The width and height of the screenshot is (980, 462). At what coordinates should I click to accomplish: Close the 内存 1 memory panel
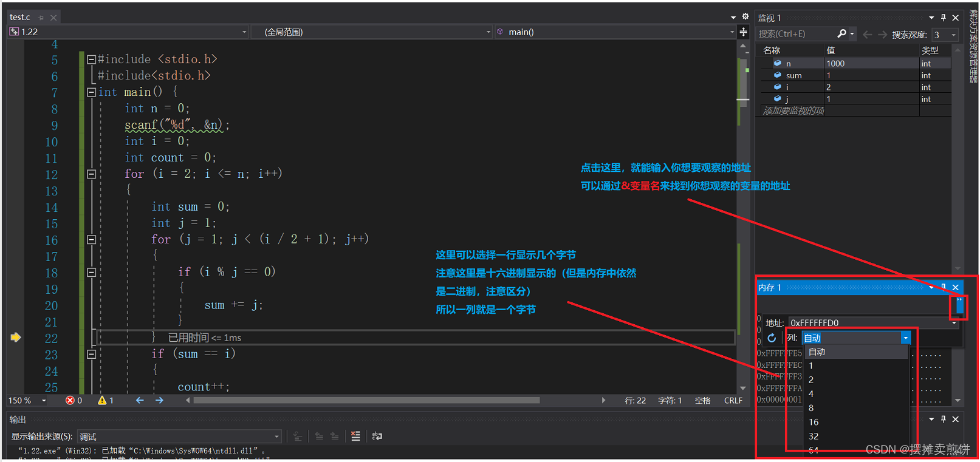[x=956, y=287]
